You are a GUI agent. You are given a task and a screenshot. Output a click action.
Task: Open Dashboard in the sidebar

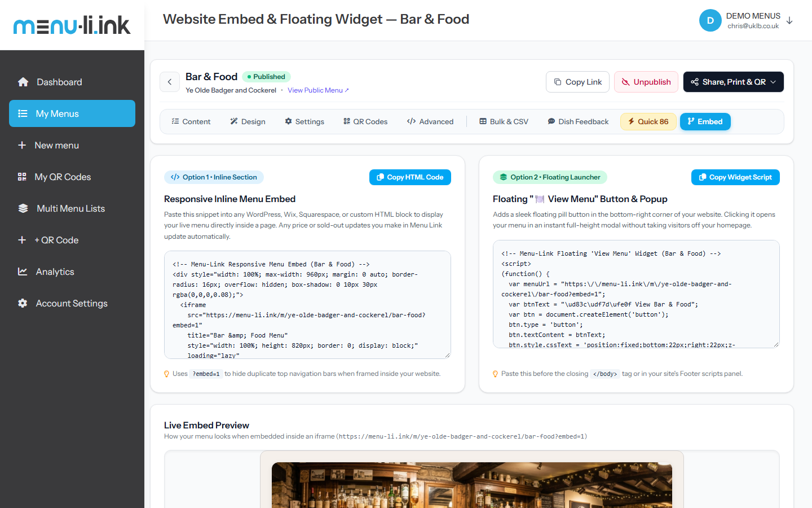click(x=72, y=82)
